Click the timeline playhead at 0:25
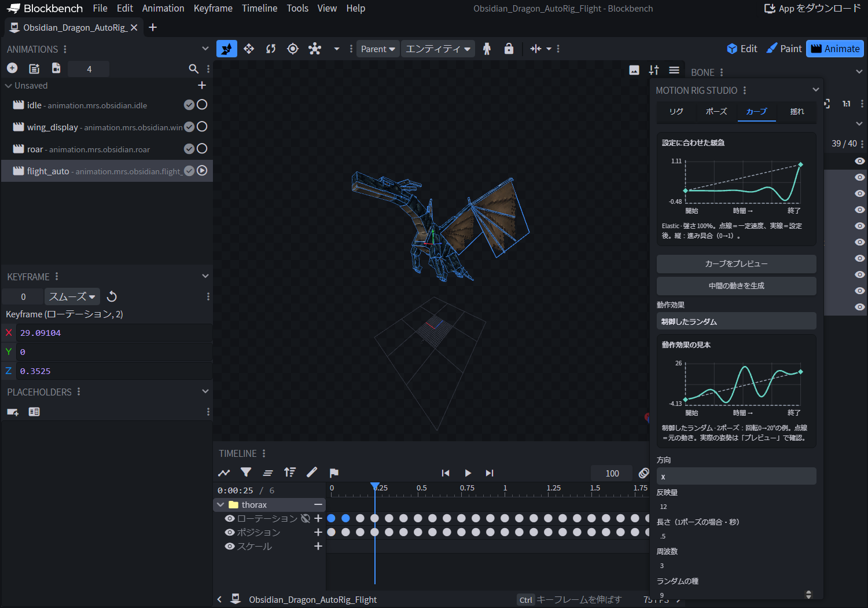The width and height of the screenshot is (868, 608). pyautogui.click(x=375, y=486)
